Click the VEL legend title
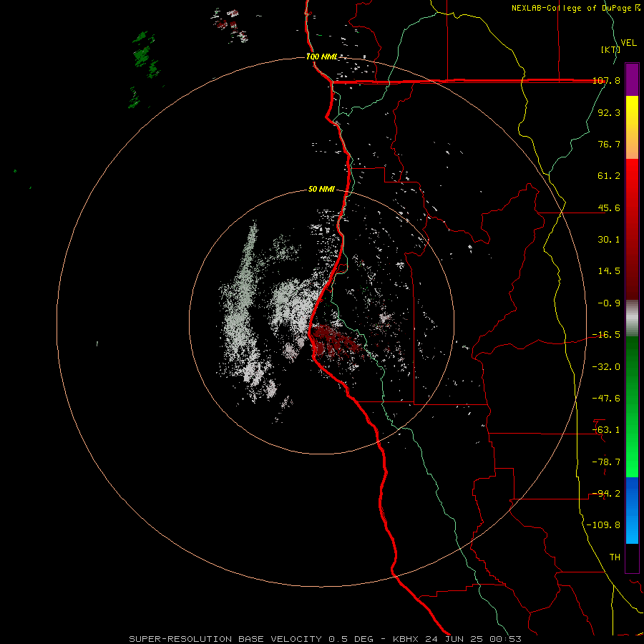This screenshot has height=644, width=644. 628,43
